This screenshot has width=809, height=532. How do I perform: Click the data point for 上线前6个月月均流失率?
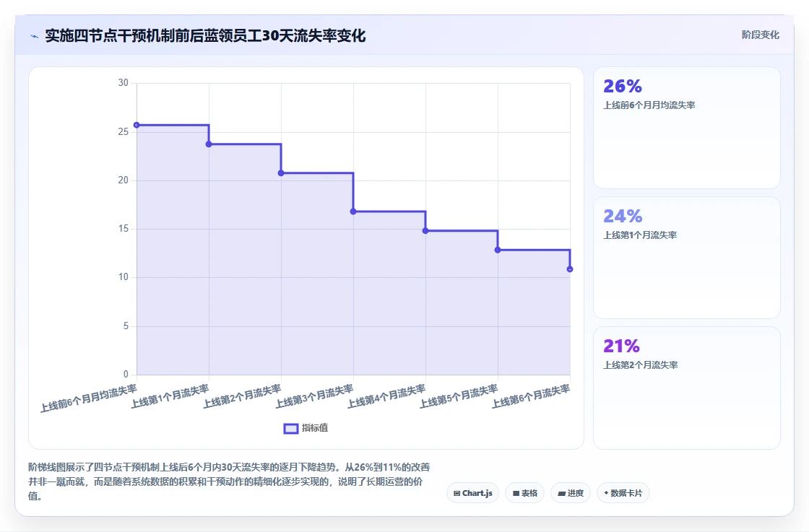pyautogui.click(x=137, y=126)
